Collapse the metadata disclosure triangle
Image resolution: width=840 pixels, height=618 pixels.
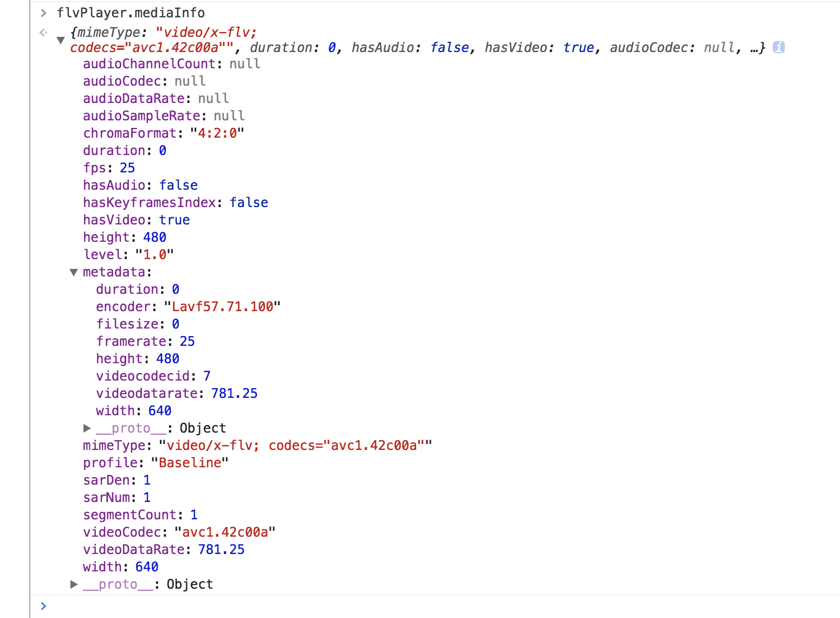(x=74, y=272)
